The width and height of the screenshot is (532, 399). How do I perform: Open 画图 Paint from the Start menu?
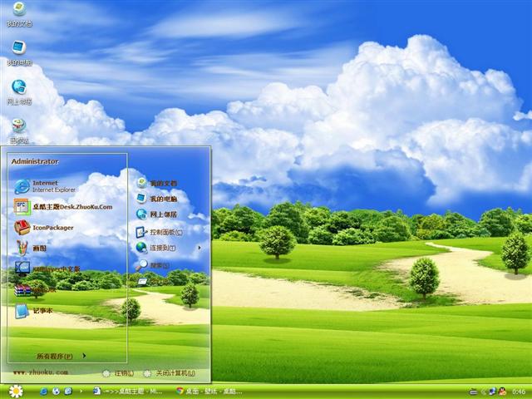(31, 248)
